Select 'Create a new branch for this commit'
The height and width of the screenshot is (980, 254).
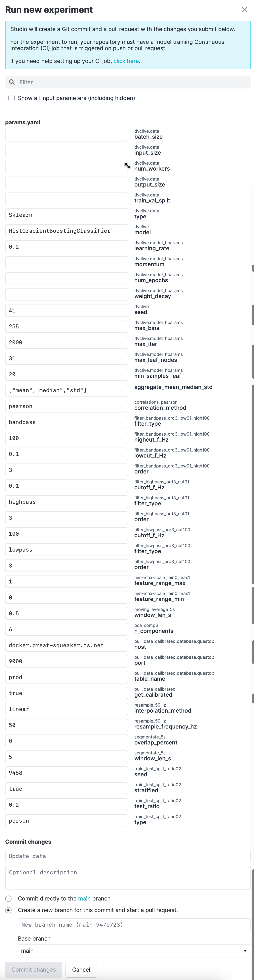8,910
